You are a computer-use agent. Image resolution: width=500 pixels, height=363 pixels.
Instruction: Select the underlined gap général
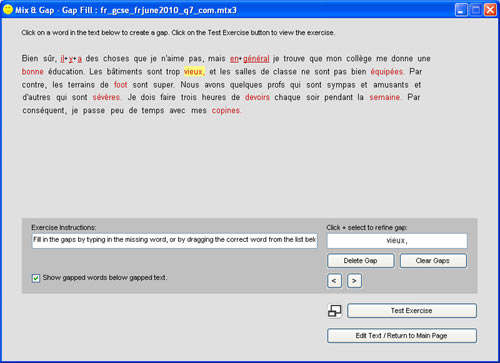[x=256, y=59]
